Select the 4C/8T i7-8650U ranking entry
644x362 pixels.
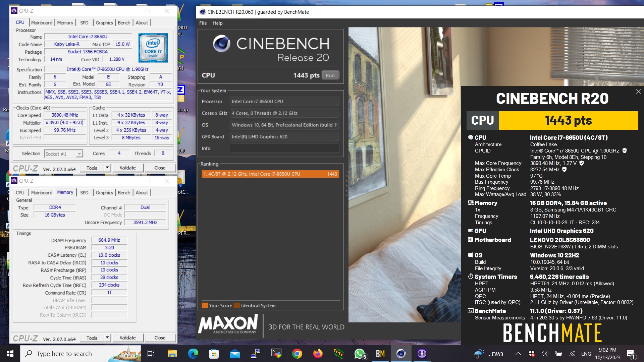point(270,174)
